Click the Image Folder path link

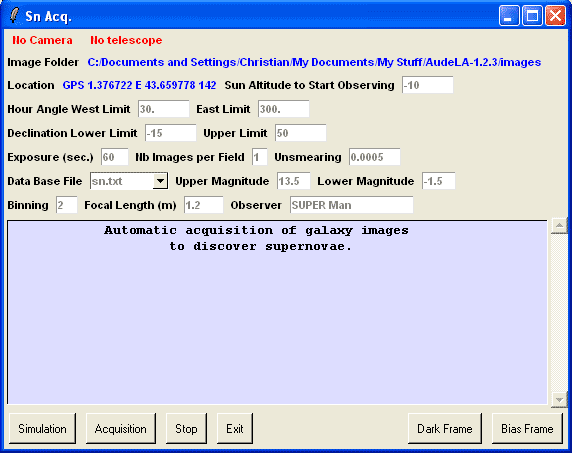(314, 62)
